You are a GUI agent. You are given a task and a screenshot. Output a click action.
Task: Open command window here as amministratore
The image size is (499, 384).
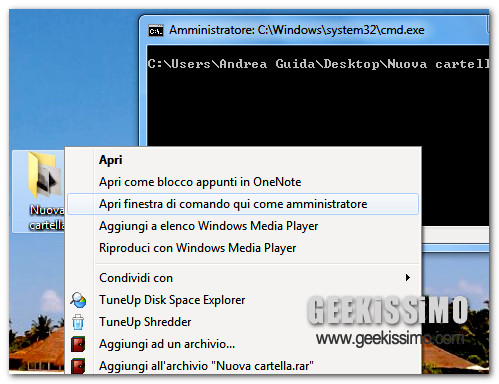click(x=243, y=204)
